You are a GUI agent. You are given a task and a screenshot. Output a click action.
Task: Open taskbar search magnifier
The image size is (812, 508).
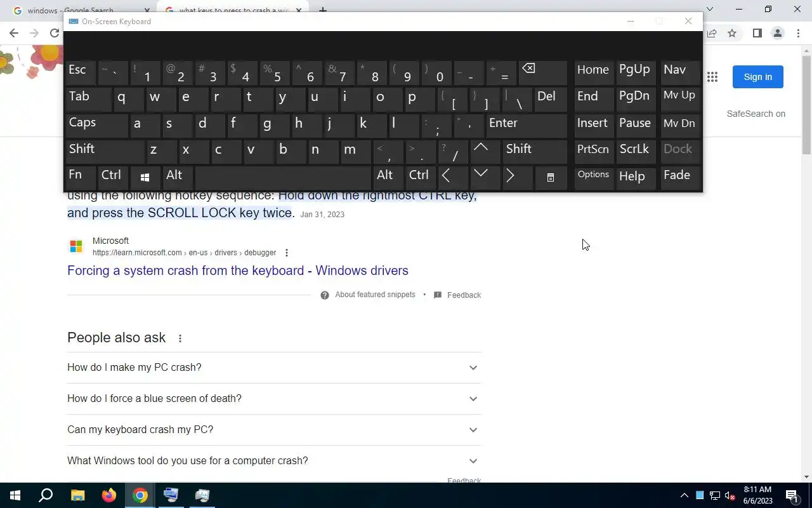pyautogui.click(x=46, y=495)
